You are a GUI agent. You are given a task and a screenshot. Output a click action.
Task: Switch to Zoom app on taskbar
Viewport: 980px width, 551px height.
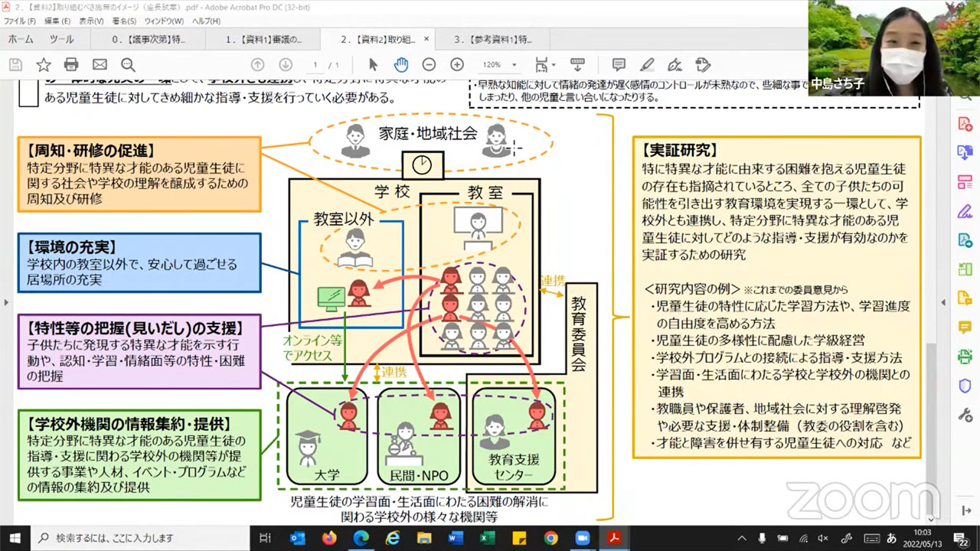coord(582,537)
